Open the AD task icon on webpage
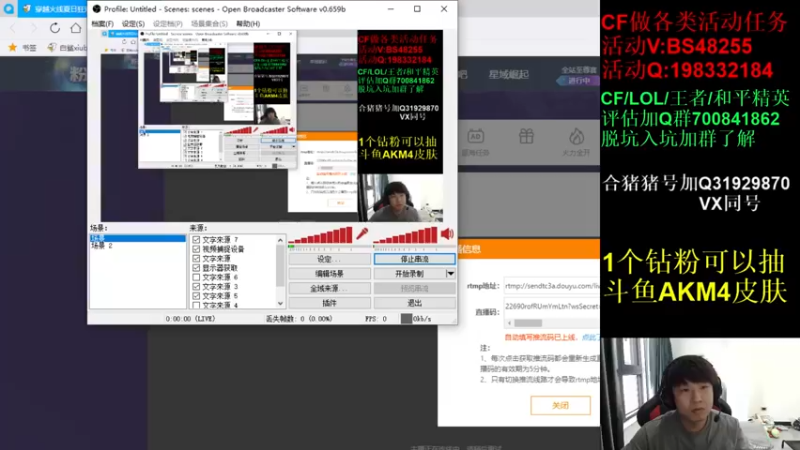The width and height of the screenshot is (800, 450). [x=475, y=137]
